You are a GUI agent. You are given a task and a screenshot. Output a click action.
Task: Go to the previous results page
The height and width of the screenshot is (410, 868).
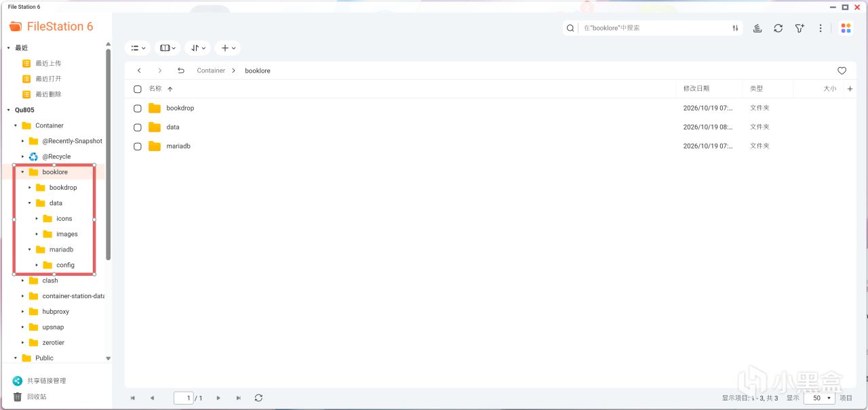(x=152, y=398)
